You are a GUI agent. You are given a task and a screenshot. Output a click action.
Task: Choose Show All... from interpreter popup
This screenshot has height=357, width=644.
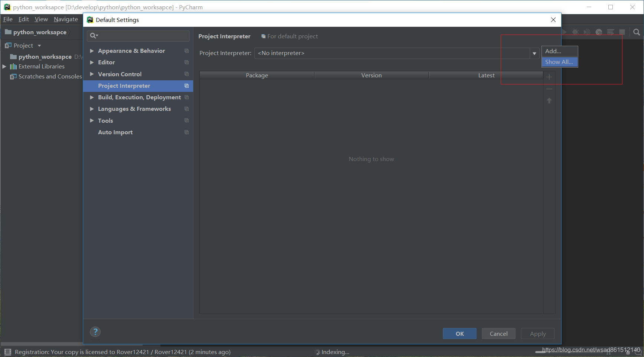(x=560, y=62)
